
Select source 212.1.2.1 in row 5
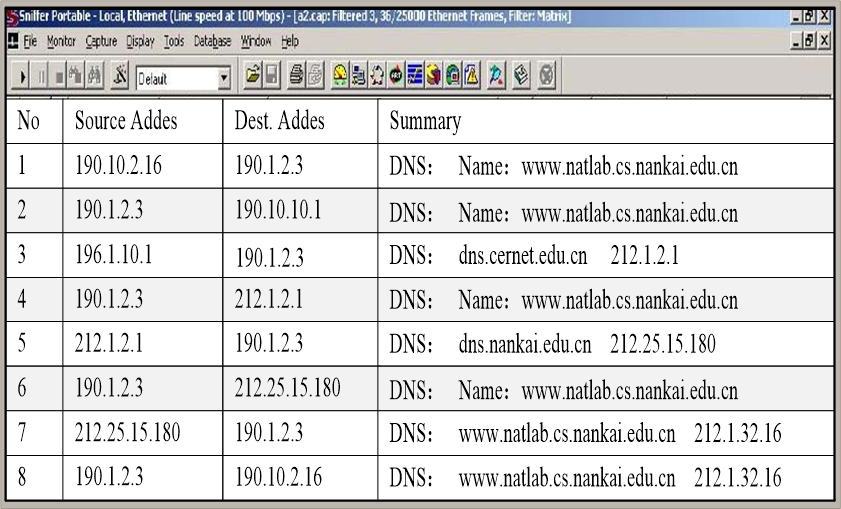(109, 343)
